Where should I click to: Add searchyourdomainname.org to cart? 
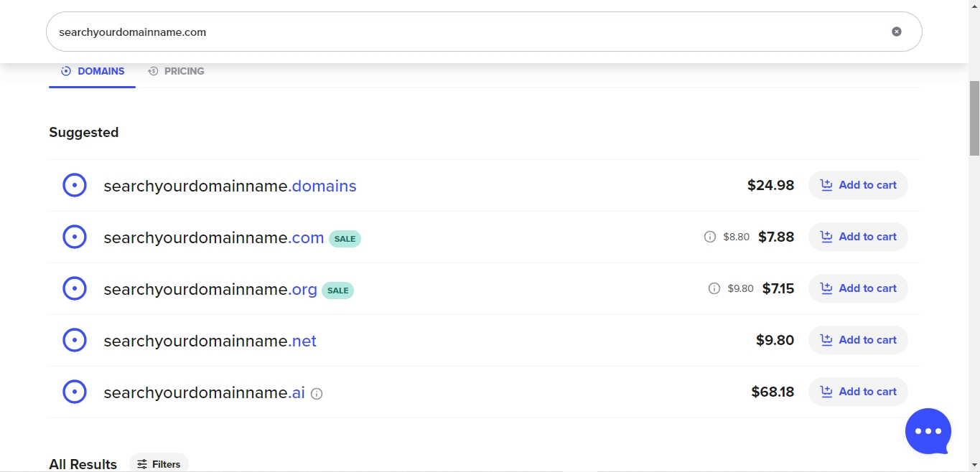click(858, 288)
